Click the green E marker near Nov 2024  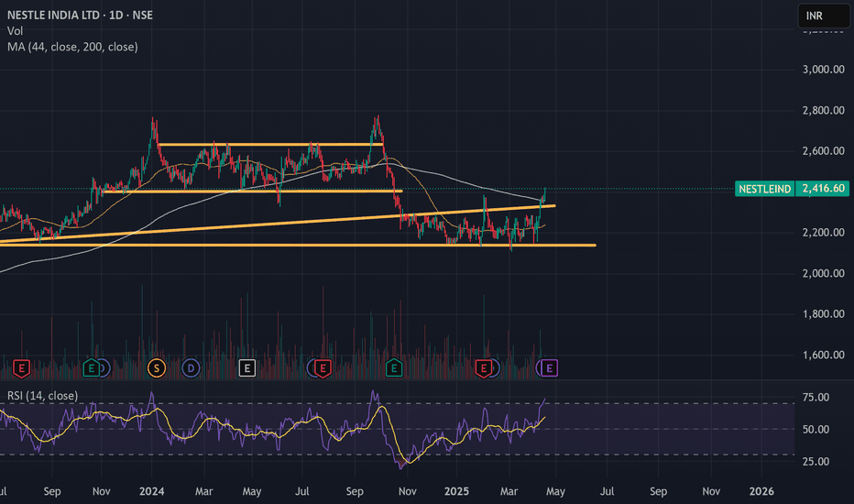[x=394, y=369]
